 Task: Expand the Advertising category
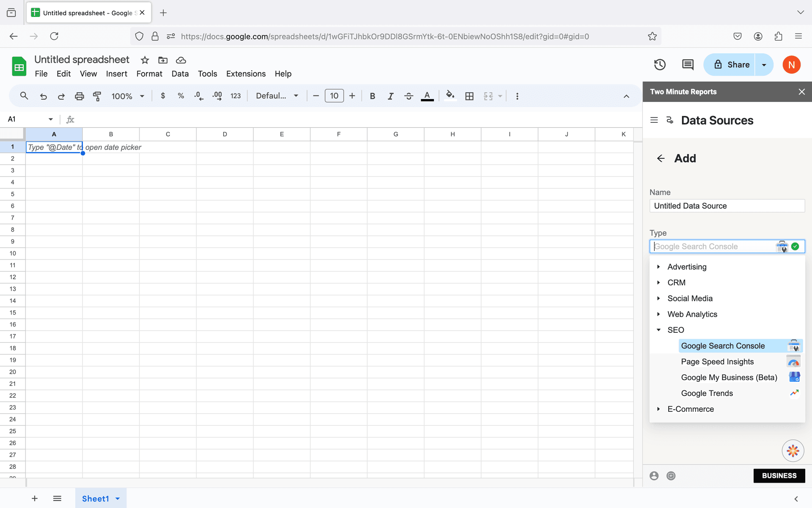coord(658,267)
